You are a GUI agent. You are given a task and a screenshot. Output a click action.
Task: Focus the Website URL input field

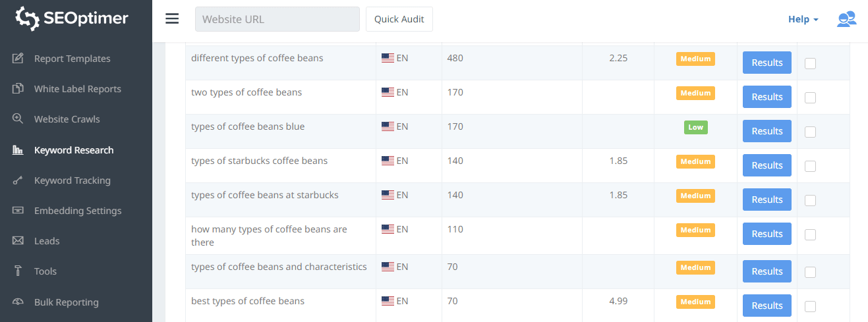pyautogui.click(x=277, y=19)
